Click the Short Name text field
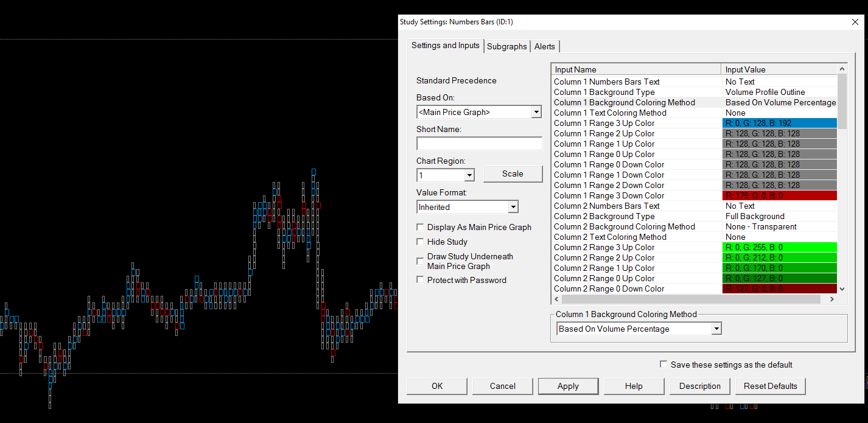This screenshot has height=423, width=868. click(479, 144)
